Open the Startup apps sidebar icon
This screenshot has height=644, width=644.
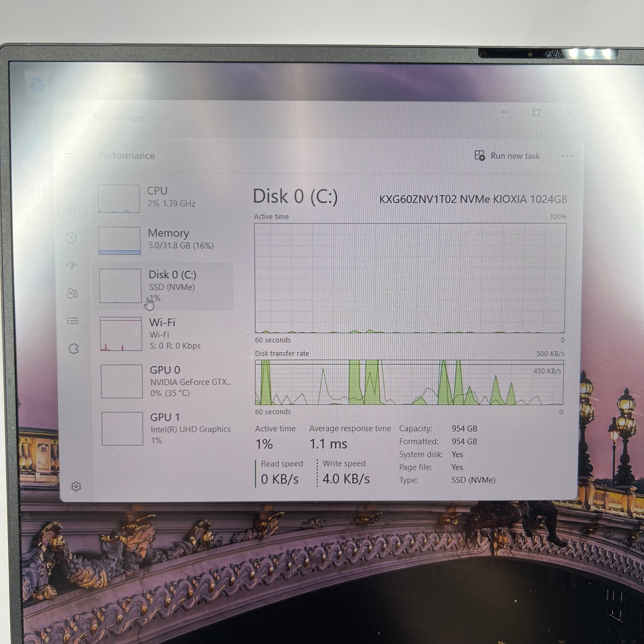(x=72, y=266)
